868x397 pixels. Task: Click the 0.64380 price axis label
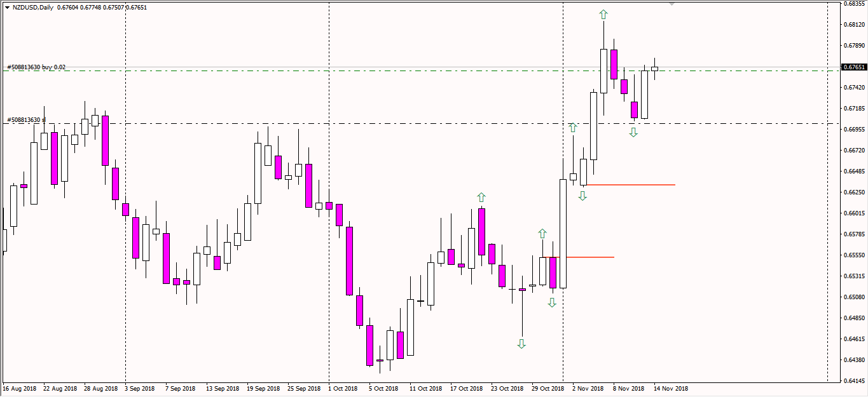pos(854,360)
